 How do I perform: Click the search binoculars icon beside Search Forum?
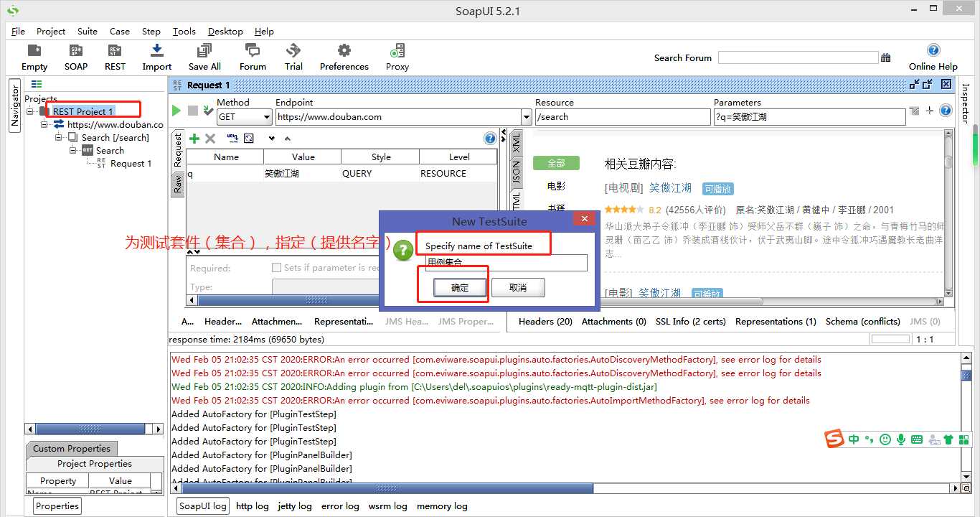885,57
